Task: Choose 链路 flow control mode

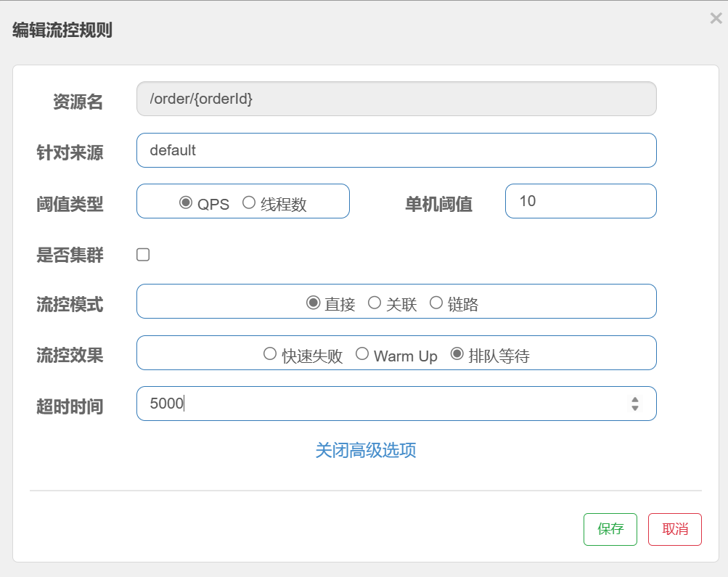Action: [436, 303]
